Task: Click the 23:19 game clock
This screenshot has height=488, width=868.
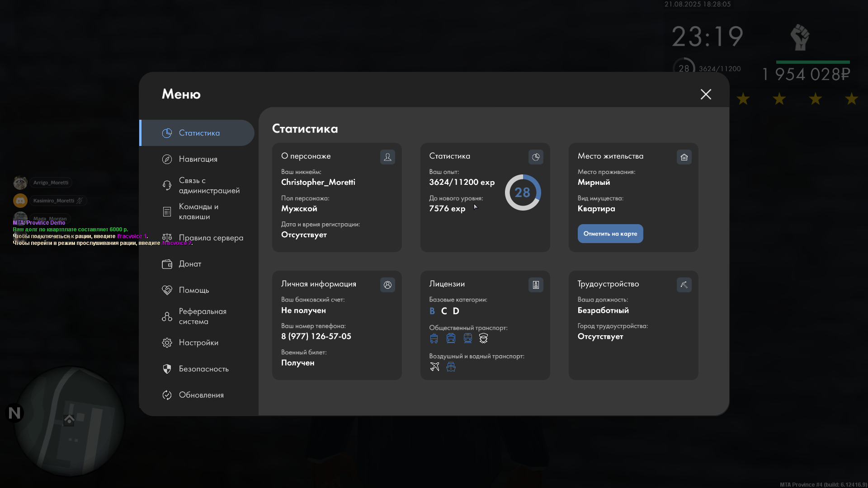Action: (708, 37)
